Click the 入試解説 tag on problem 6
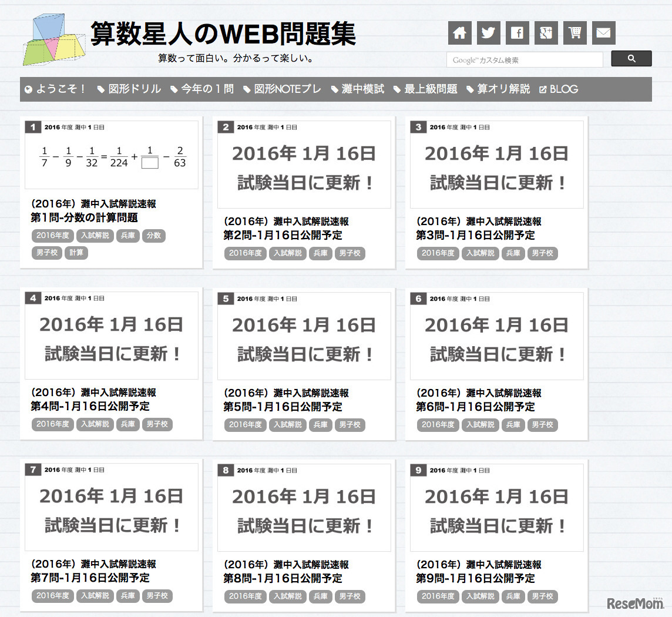672x617 pixels. [x=480, y=425]
